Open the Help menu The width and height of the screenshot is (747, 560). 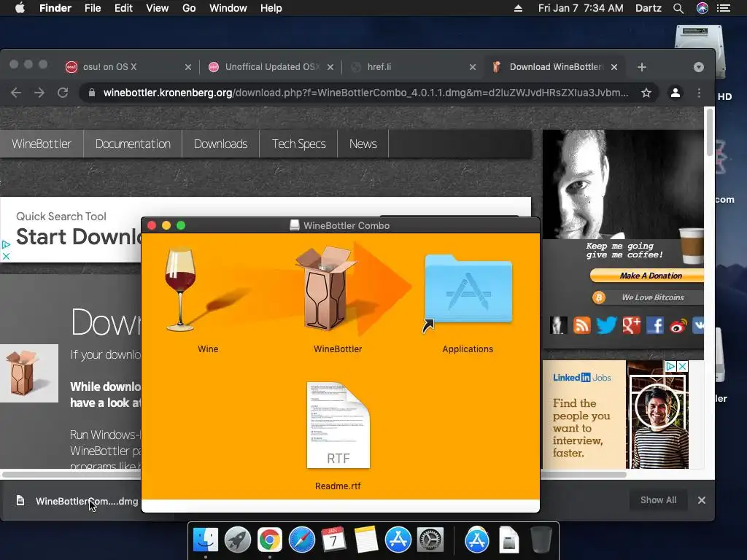tap(271, 8)
